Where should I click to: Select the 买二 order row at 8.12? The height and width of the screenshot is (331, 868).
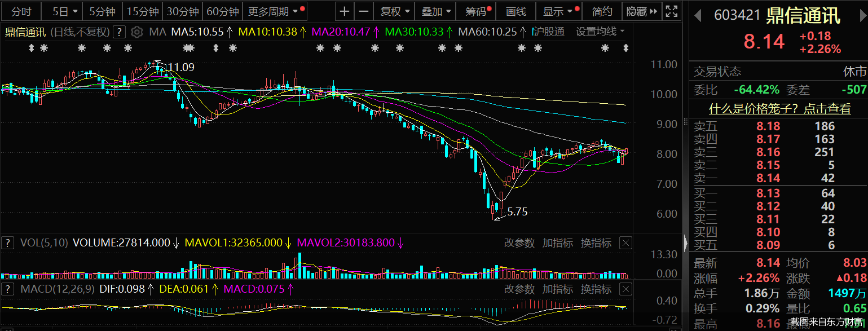(778, 206)
